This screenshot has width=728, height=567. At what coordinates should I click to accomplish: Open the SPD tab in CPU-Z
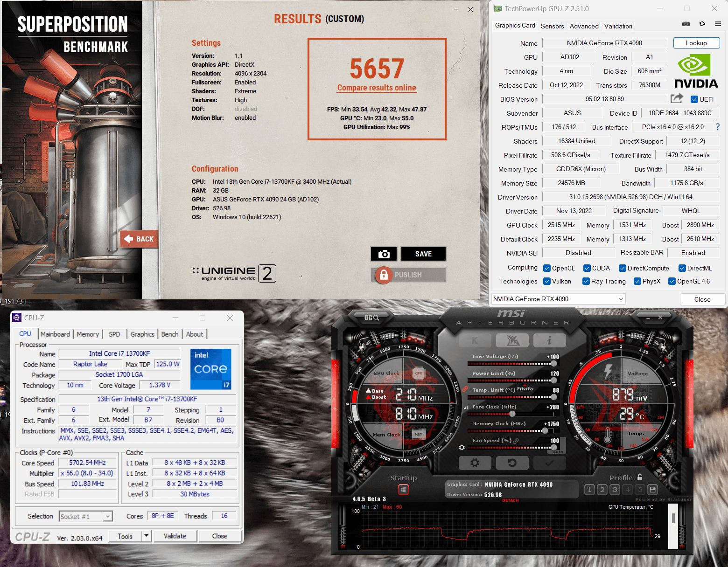click(114, 334)
